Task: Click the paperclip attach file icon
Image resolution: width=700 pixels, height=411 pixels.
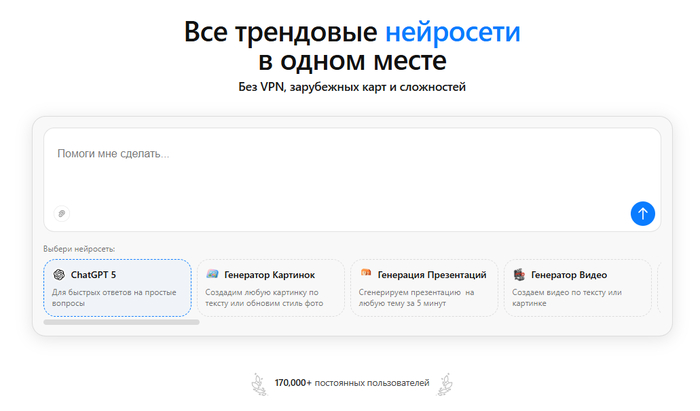Action: tap(61, 213)
